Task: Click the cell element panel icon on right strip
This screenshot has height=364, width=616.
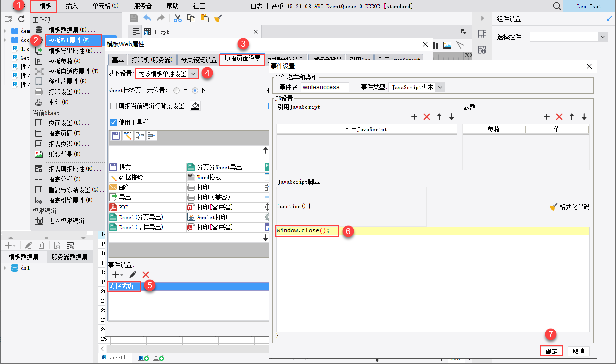Action: click(482, 34)
